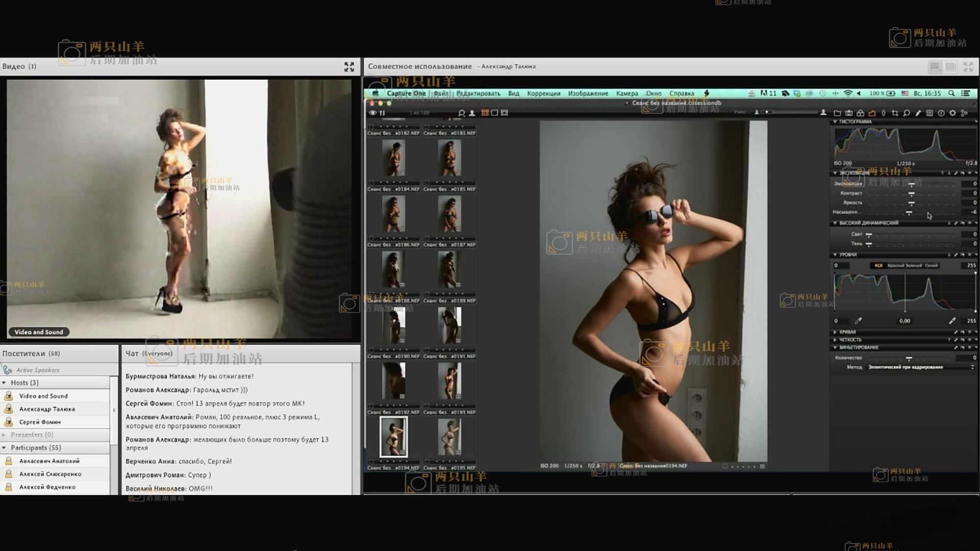Image resolution: width=980 pixels, height=551 pixels.
Task: Toggle the viewer eye icon
Action: (373, 113)
